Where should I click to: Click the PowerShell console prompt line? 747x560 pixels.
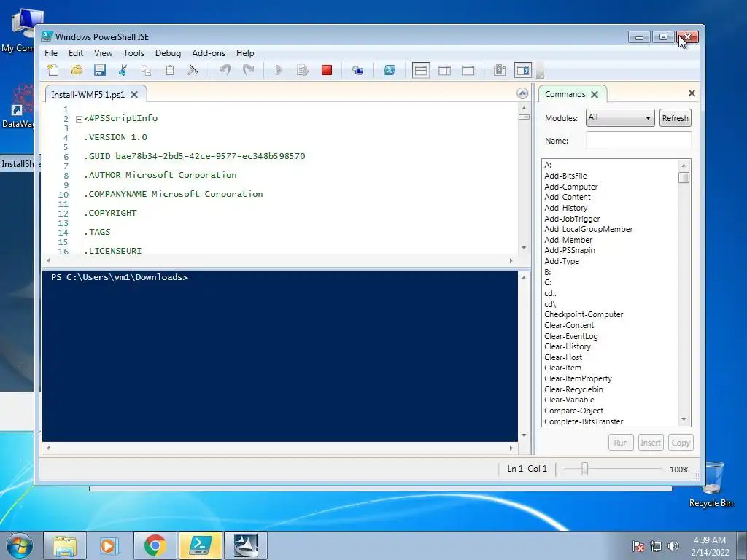tap(120, 277)
